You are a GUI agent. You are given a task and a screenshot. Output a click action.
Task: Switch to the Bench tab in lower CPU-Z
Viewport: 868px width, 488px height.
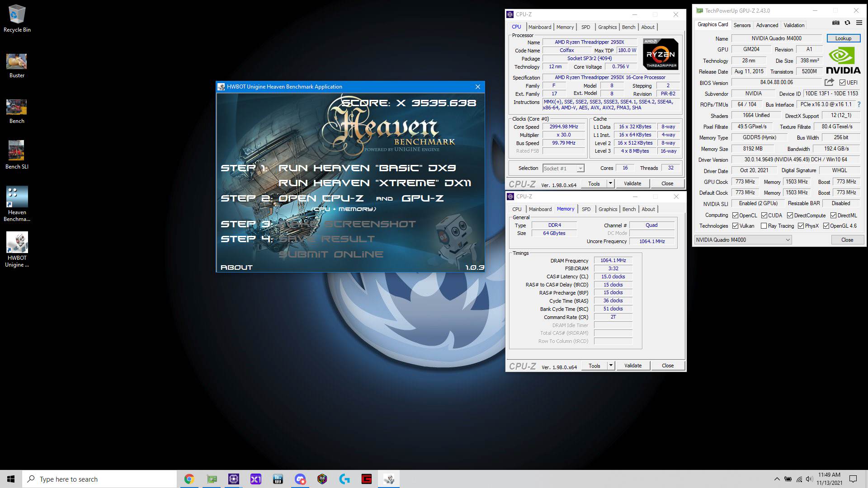click(x=629, y=209)
